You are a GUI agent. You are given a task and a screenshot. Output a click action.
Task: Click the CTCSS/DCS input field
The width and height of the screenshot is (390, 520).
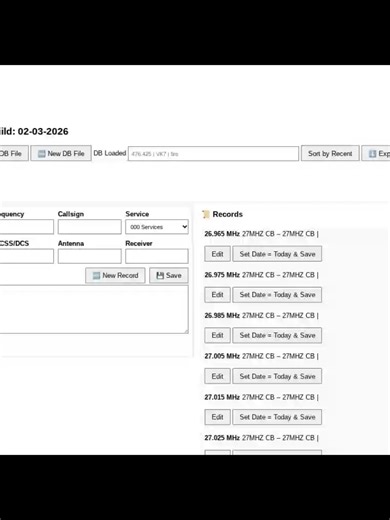click(27, 256)
